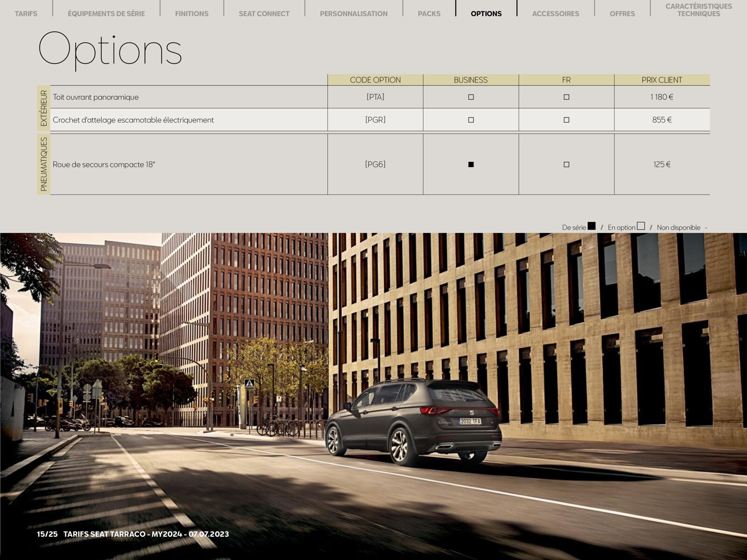The width and height of the screenshot is (747, 560).
Task: Open the PACKS tab
Action: (x=429, y=14)
